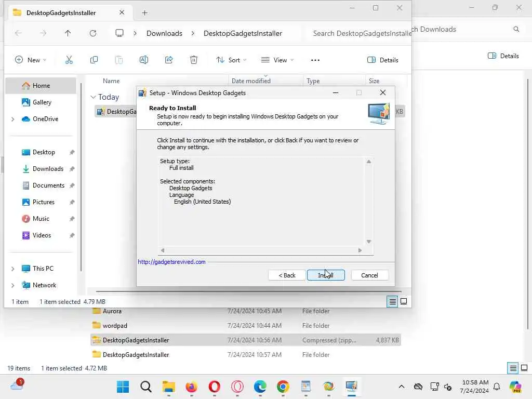Open weather widget on taskbar

click(17, 385)
